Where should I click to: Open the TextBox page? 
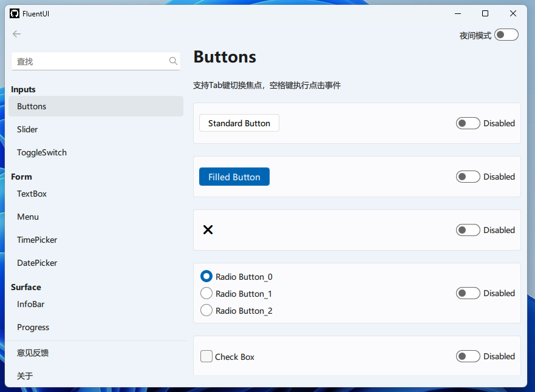pos(96,194)
